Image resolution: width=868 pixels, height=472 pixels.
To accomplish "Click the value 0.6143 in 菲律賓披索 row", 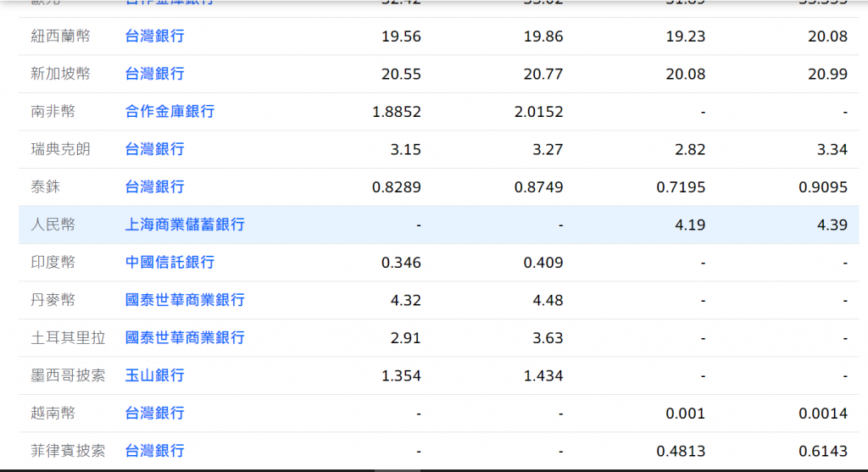I will pyautogui.click(x=823, y=451).
